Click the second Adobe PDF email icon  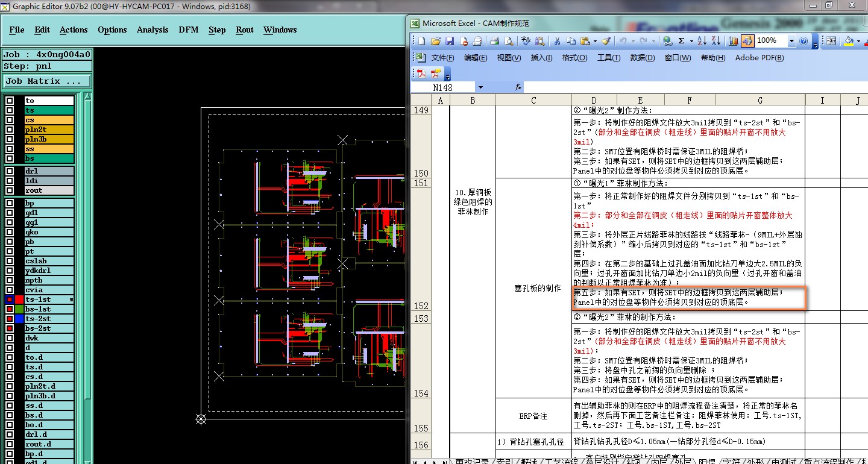[435, 74]
